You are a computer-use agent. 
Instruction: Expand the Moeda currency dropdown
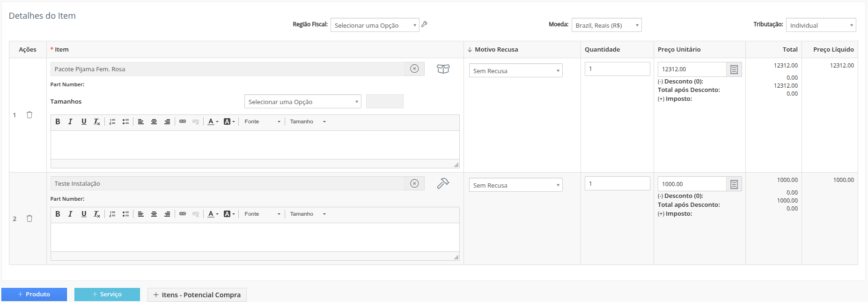(x=606, y=25)
